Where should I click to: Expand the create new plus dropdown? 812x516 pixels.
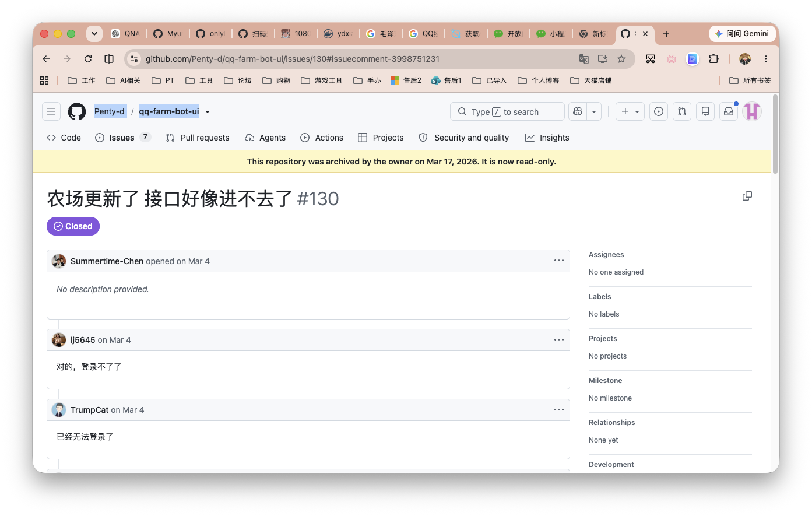point(630,111)
